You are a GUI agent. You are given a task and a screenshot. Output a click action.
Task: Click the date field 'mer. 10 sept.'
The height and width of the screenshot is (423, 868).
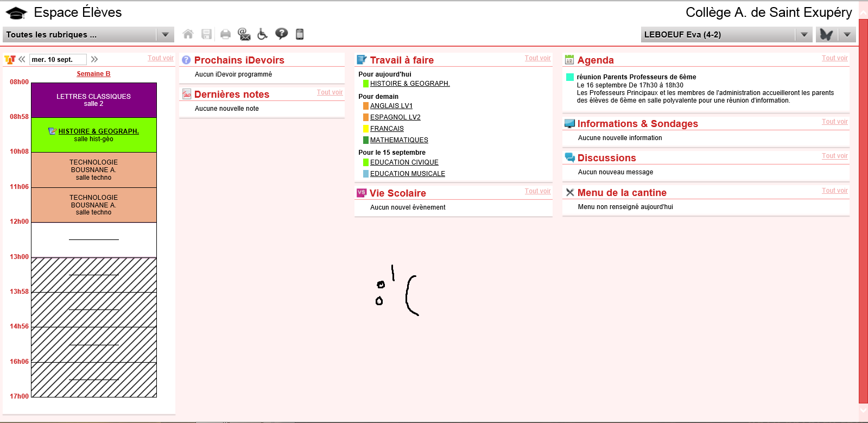[58, 59]
